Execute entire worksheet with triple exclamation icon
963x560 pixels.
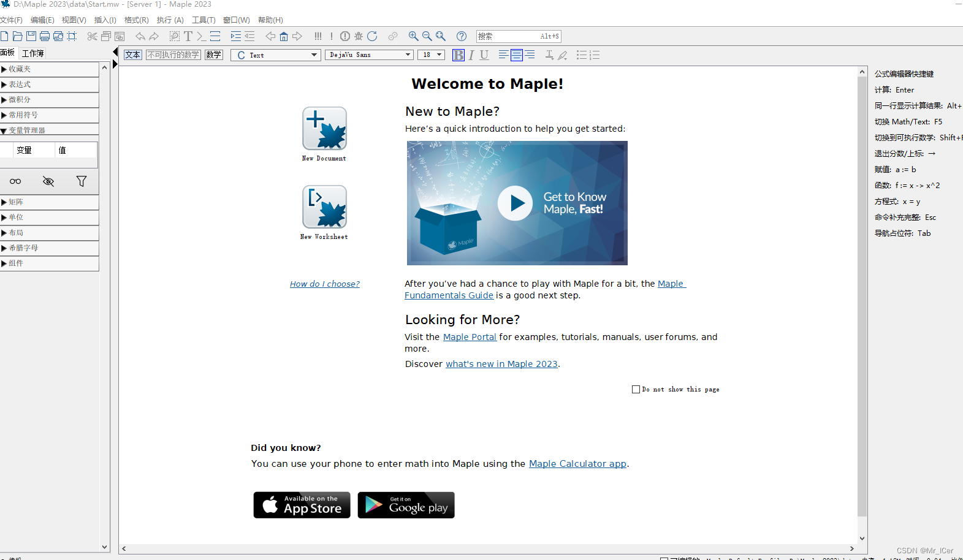click(318, 36)
